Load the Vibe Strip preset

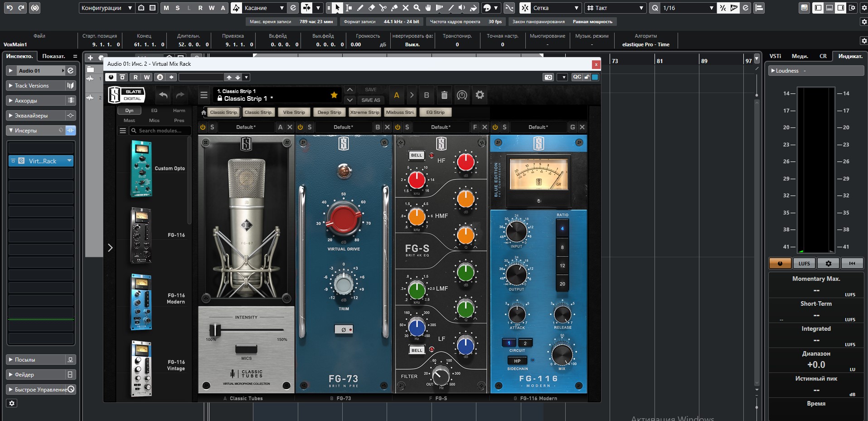[294, 113]
